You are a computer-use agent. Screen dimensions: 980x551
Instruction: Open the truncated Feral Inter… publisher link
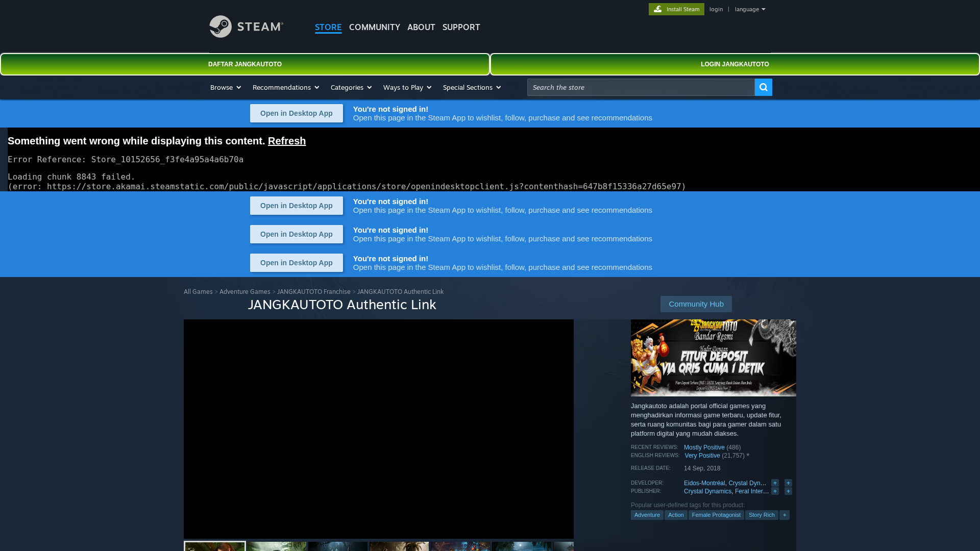752,491
